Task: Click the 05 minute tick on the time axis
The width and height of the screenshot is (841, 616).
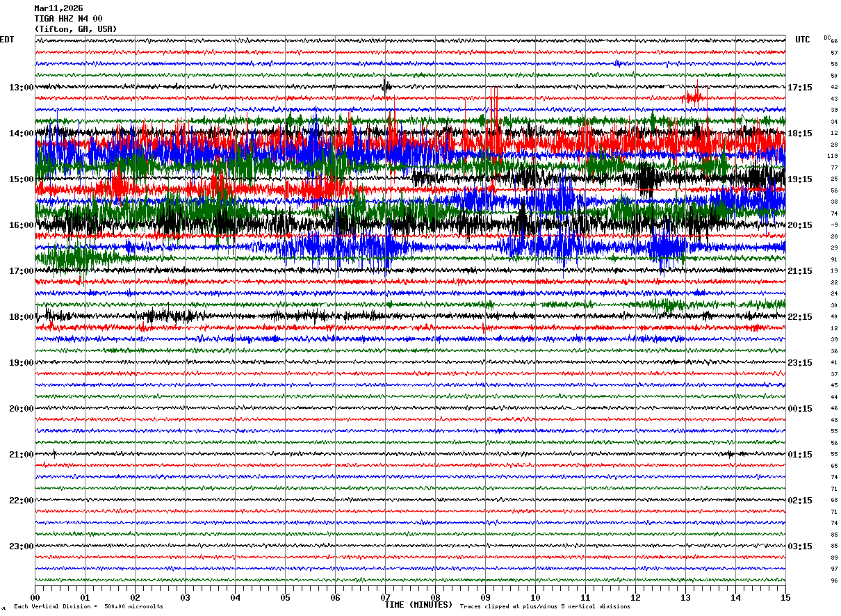Action: pyautogui.click(x=285, y=598)
